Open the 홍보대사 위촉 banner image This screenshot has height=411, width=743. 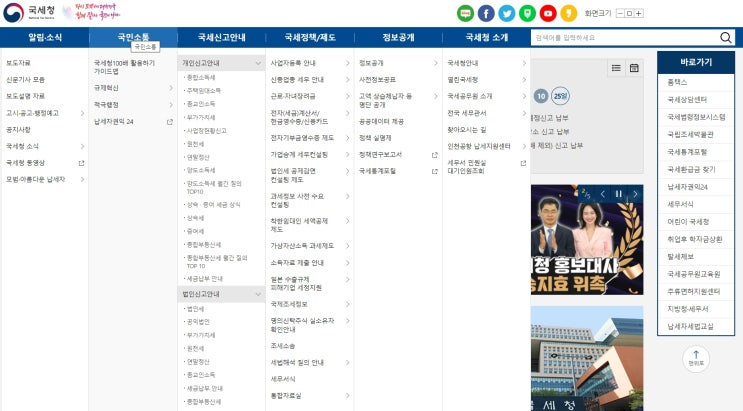[587, 240]
